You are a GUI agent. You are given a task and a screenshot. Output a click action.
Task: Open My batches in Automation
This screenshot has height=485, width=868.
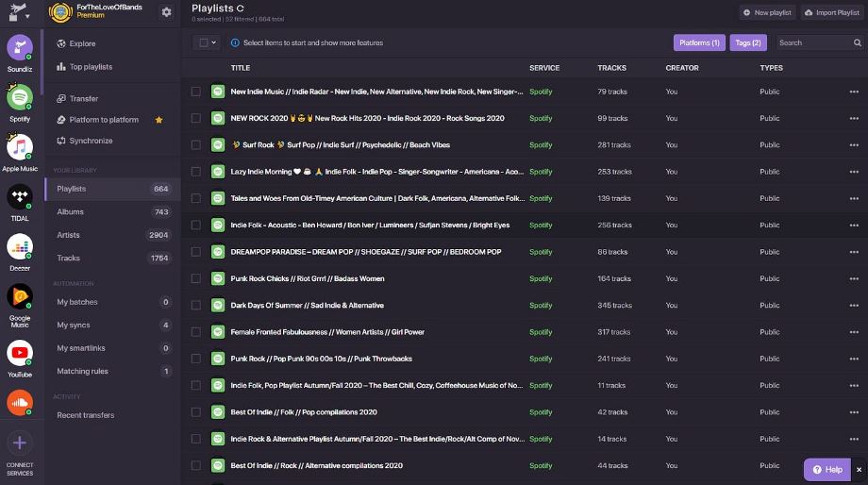pos(112,302)
